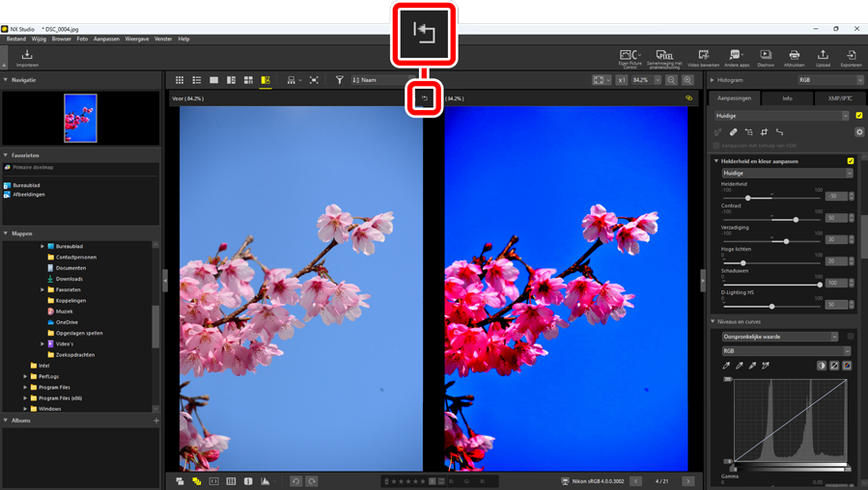Click the Contrast slider track
Screen dimensions: 868x490
point(772,220)
